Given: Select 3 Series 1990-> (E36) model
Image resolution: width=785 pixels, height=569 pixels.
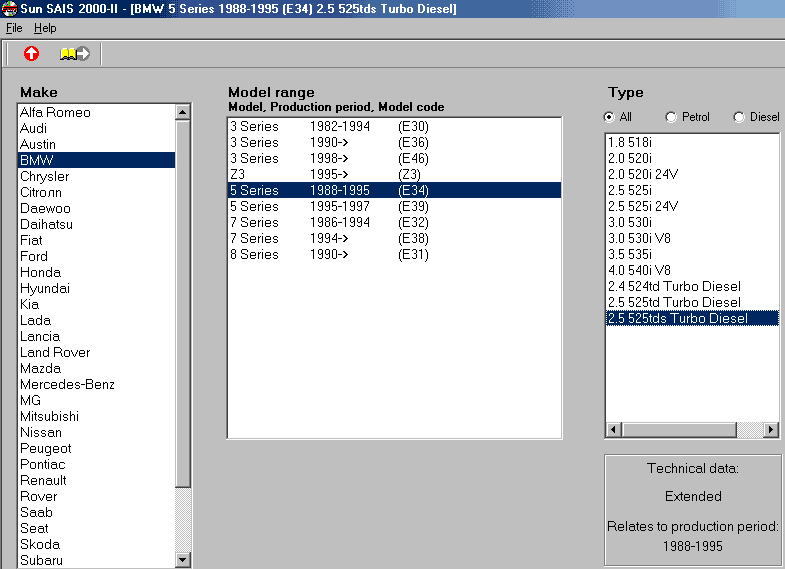Looking at the screenshot, I should tap(395, 142).
